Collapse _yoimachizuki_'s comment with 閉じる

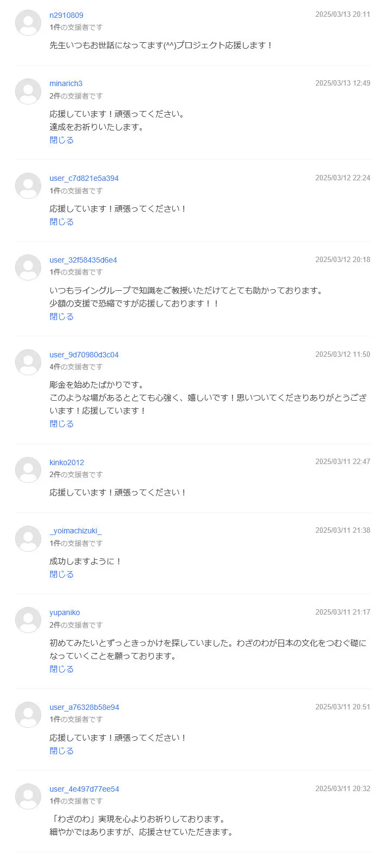click(61, 575)
